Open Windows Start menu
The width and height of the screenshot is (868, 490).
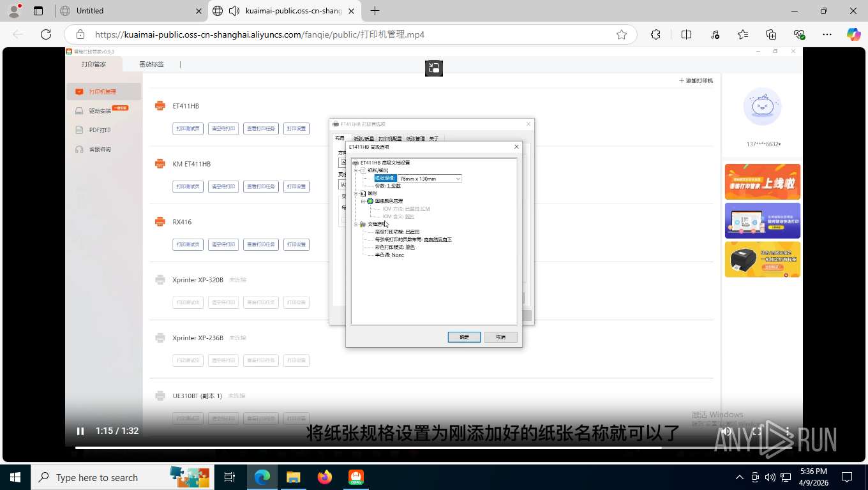pyautogui.click(x=15, y=477)
